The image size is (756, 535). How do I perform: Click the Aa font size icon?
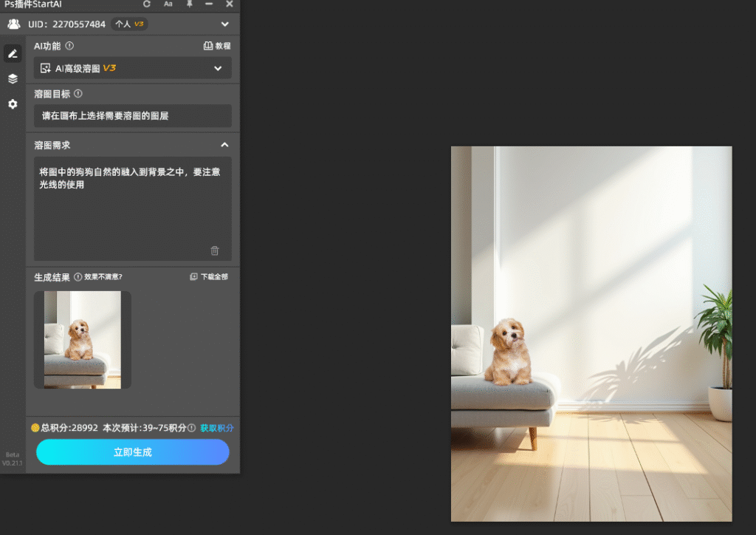click(x=168, y=4)
